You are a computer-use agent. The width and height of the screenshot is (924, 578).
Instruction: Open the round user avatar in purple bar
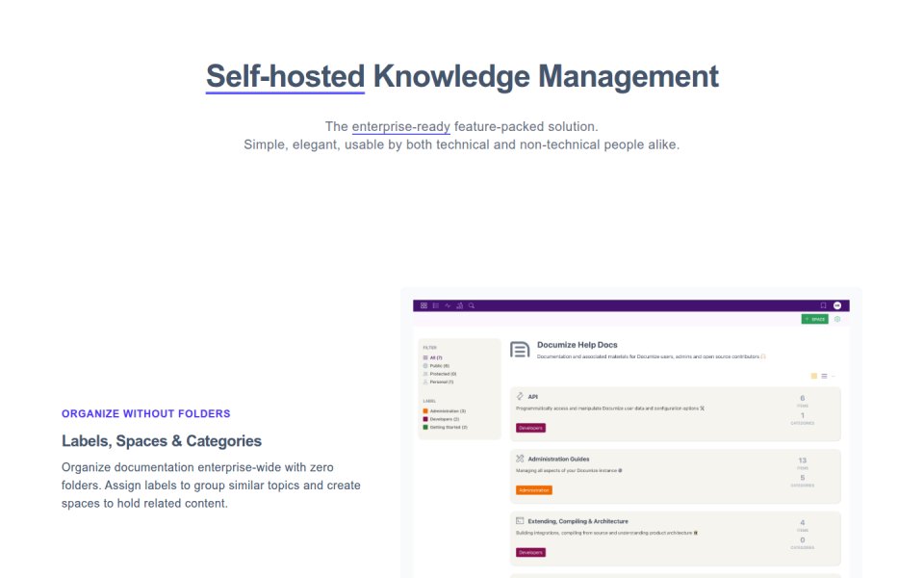(x=837, y=305)
